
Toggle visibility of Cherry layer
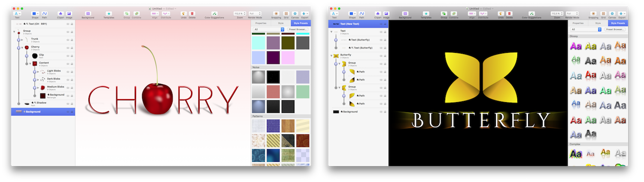[x=68, y=47]
